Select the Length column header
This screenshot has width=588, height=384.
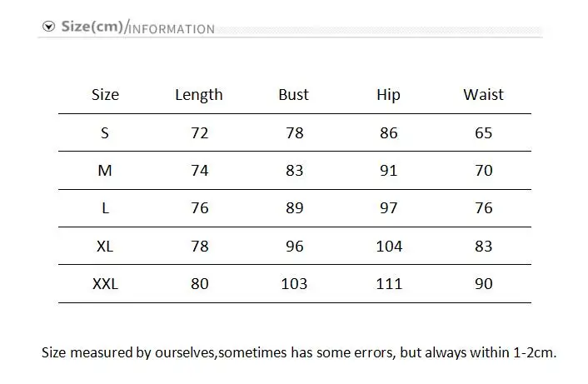[199, 95]
